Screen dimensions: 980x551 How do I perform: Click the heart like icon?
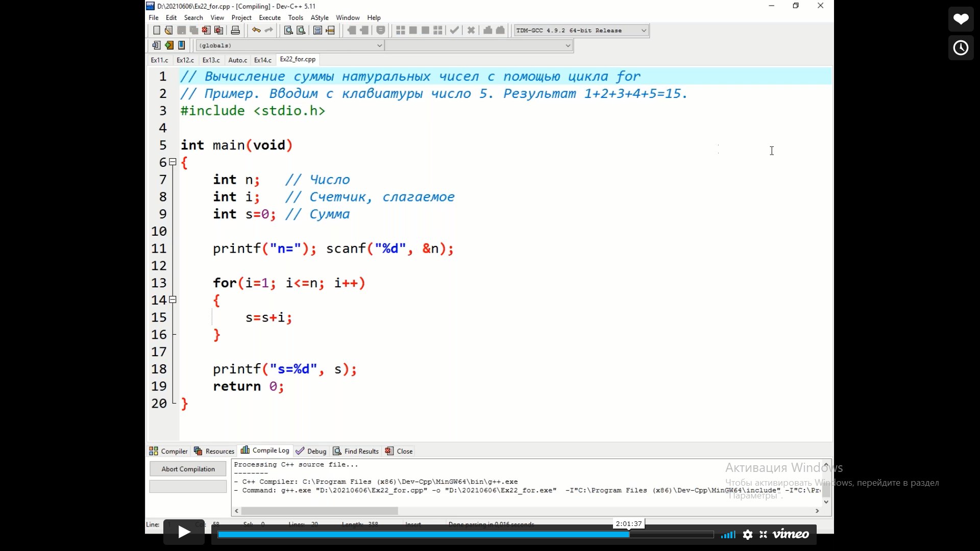[x=961, y=19]
